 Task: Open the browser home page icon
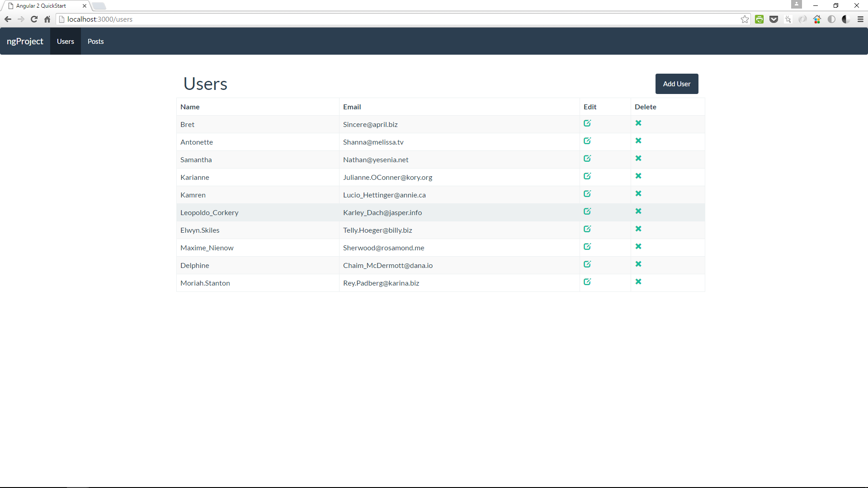coord(47,19)
